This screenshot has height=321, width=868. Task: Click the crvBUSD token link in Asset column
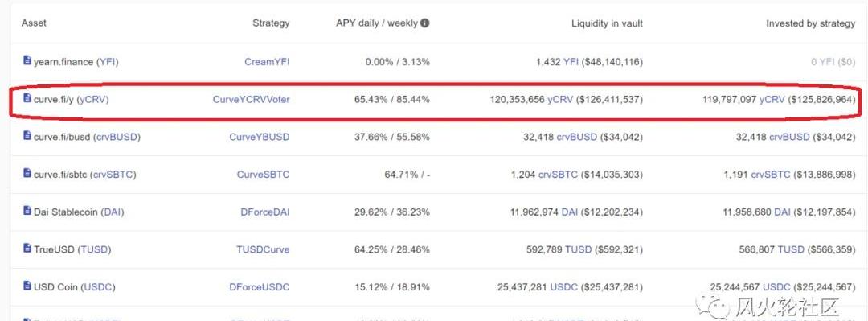click(x=117, y=137)
